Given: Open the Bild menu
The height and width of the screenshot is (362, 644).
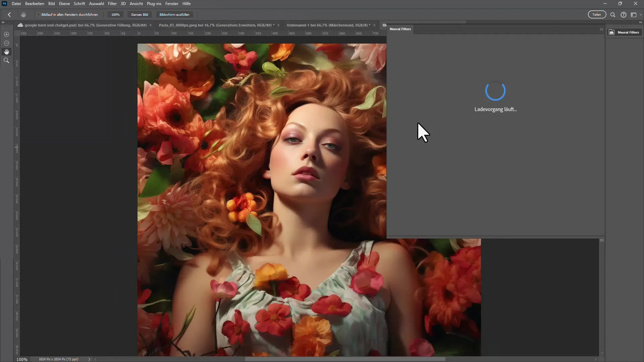Looking at the screenshot, I should coord(51,4).
